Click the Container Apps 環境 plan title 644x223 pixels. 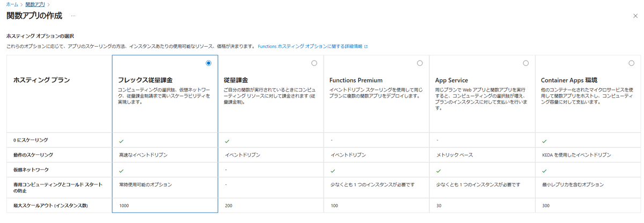coord(570,80)
